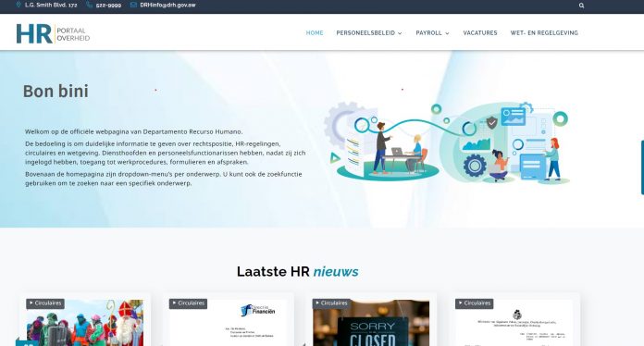Viewport: 644px width, 346px height.
Task: Open the Sorry Closed news thumbnail
Action: 371,323
